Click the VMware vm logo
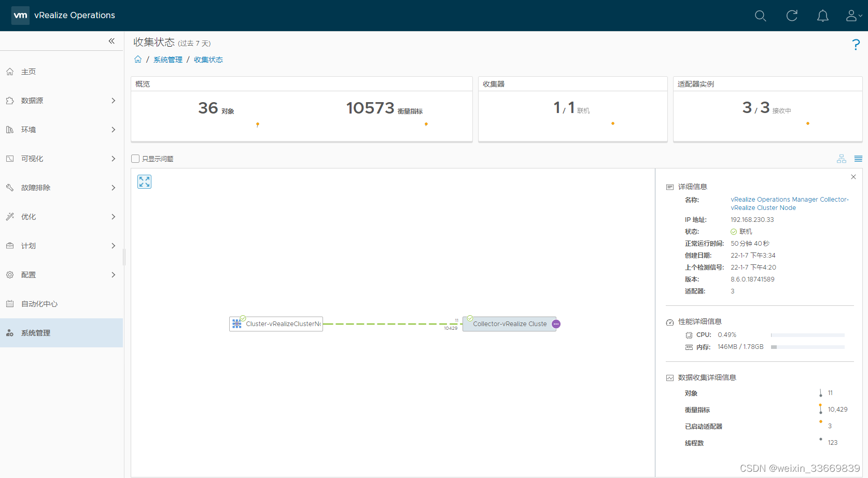The image size is (868, 478). (x=20, y=15)
